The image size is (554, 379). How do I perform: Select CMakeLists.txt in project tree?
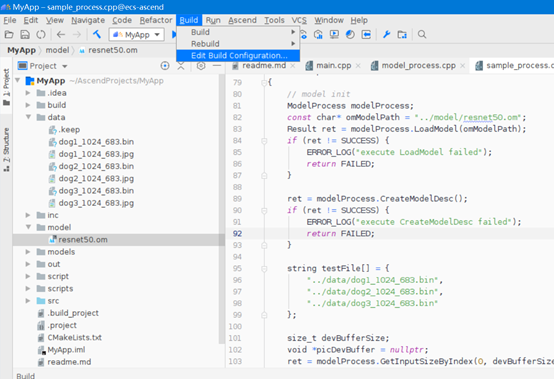[x=75, y=337]
